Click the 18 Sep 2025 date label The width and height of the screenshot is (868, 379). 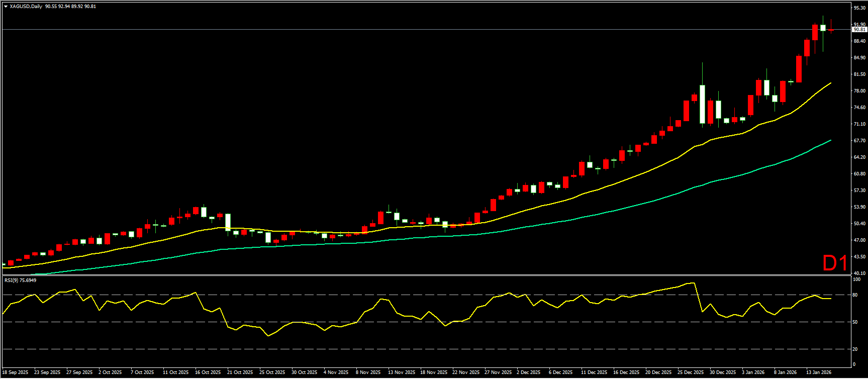click(16, 372)
